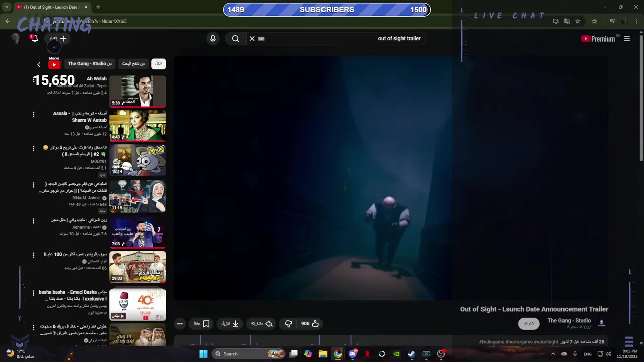Open YouTube notifications bell
The height and width of the screenshot is (362, 644).
pyautogui.click(x=34, y=38)
